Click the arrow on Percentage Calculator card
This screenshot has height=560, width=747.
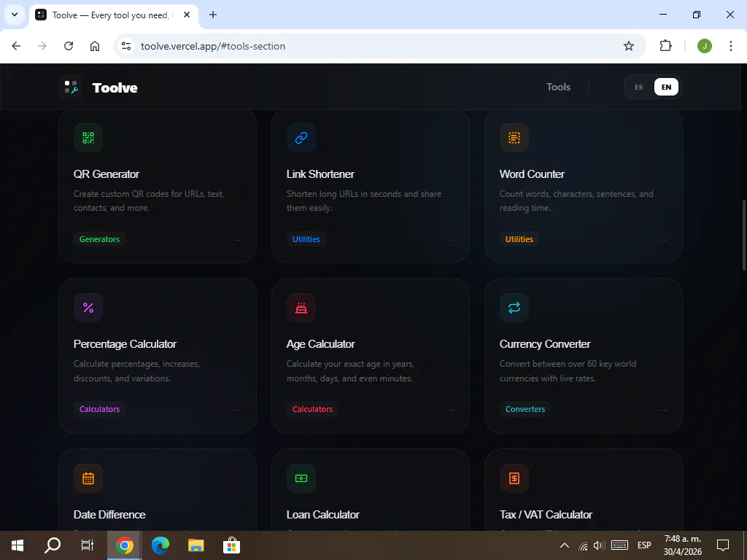pyautogui.click(x=237, y=410)
